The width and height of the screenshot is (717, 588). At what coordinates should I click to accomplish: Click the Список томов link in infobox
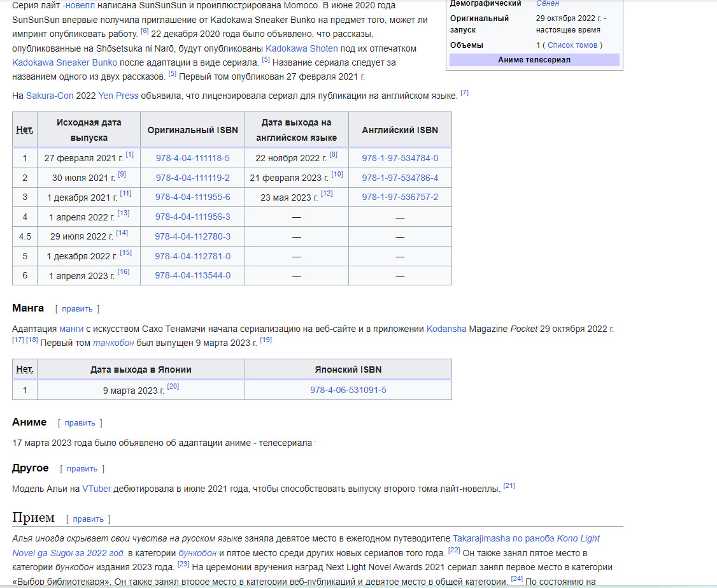coord(572,45)
